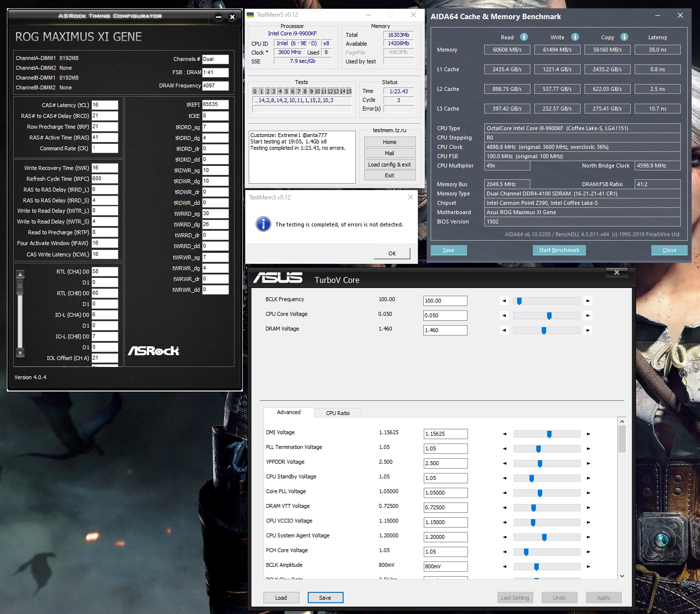700x614 pixels.
Task: Click the left arrow for DRAM VTT Voltage
Action: [x=504, y=507]
